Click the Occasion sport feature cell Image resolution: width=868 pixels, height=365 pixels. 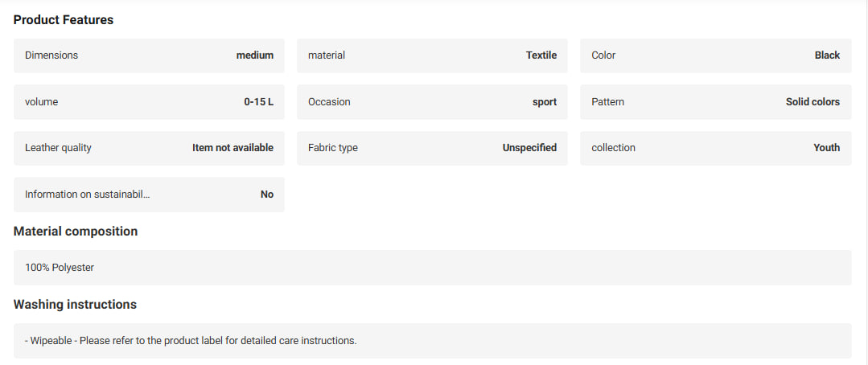[x=432, y=102]
